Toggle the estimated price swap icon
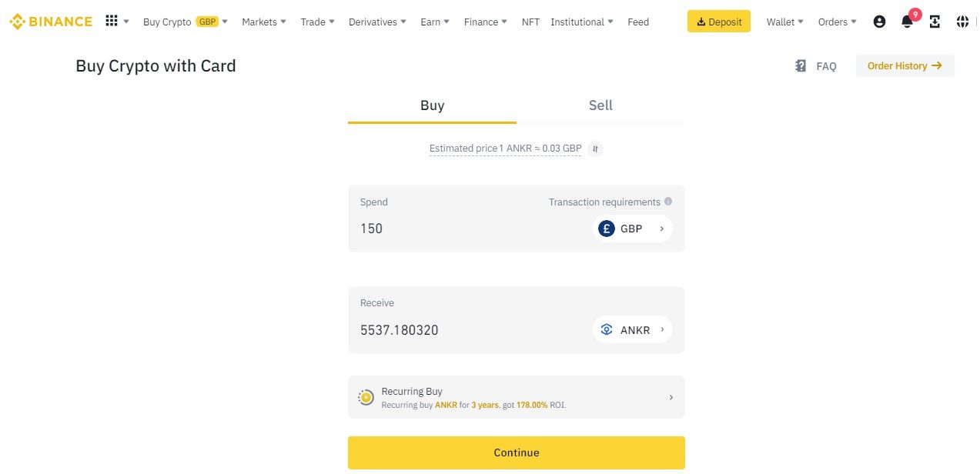 595,149
